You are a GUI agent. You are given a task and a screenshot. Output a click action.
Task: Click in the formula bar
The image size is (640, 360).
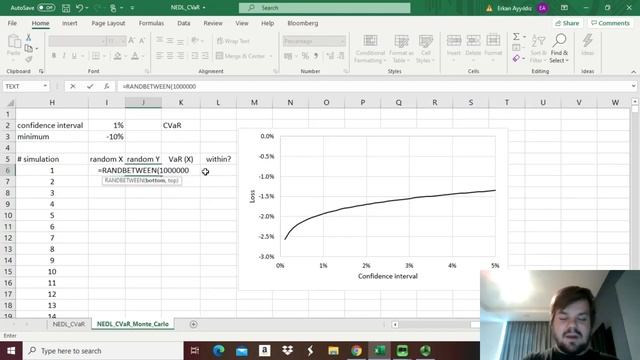pos(373,86)
